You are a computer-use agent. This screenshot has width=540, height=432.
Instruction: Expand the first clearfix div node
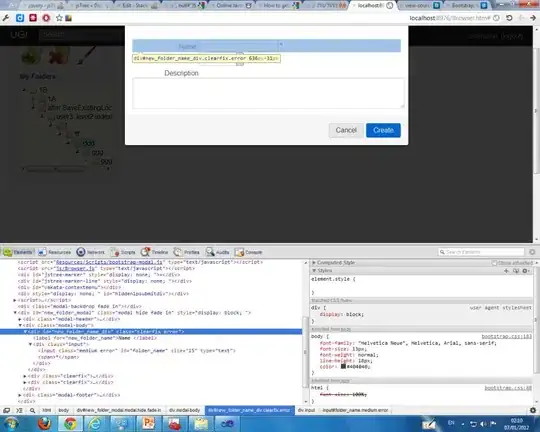(x=25, y=376)
